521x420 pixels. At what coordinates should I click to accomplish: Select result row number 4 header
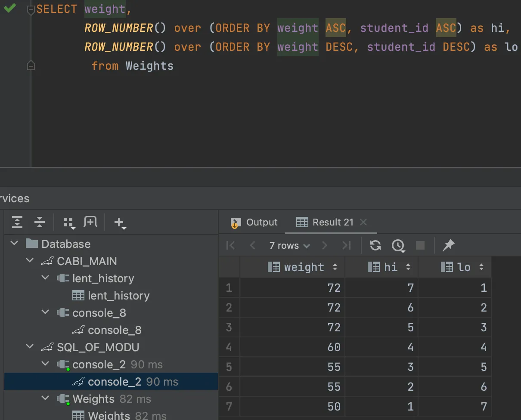pos(229,347)
